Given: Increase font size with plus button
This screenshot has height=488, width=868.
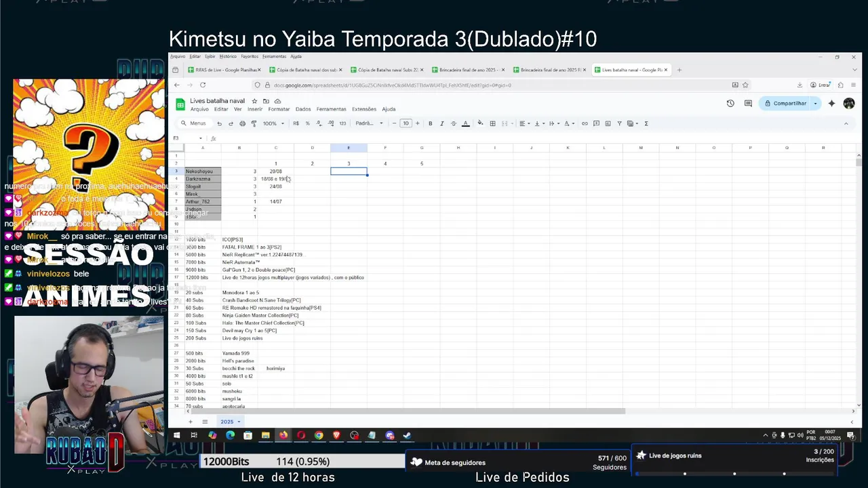Looking at the screenshot, I should click(417, 123).
